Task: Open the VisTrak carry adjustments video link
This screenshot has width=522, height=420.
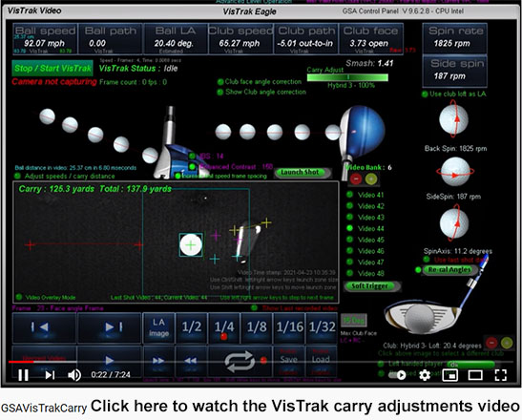Action: (x=305, y=406)
